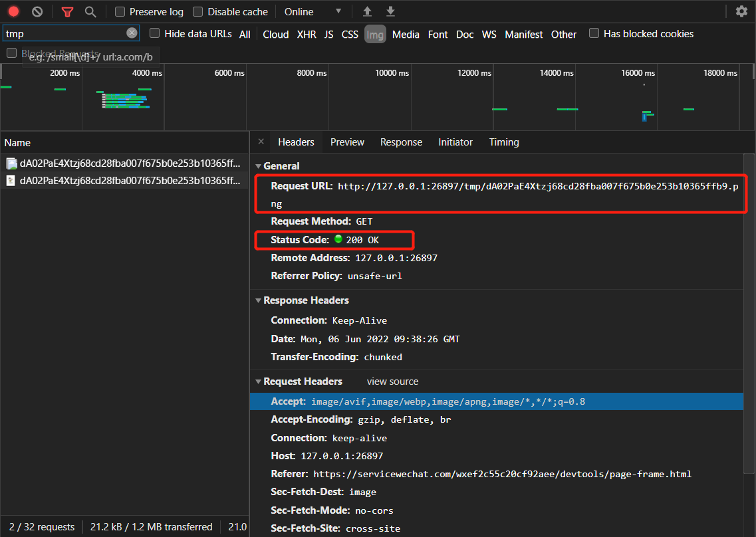Go to the Initiator tab
The width and height of the screenshot is (756, 537).
click(455, 142)
